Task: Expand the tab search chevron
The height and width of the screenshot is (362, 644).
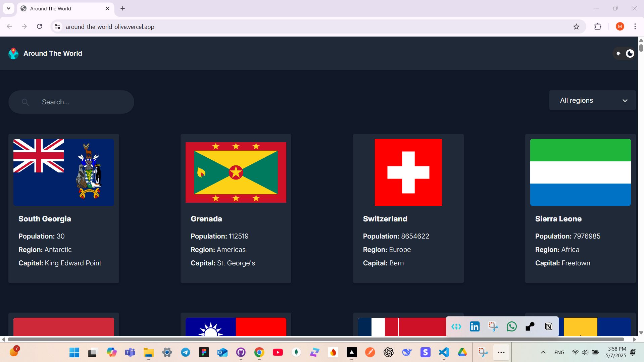Action: [x=8, y=8]
